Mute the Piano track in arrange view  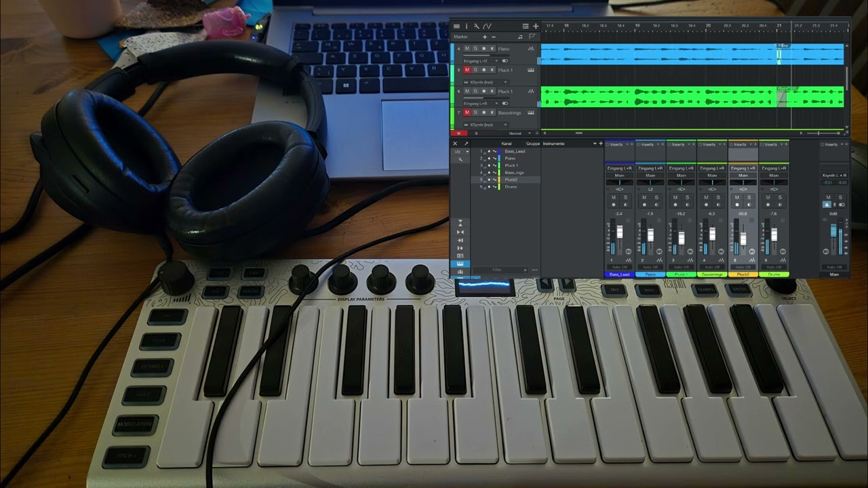coord(467,49)
